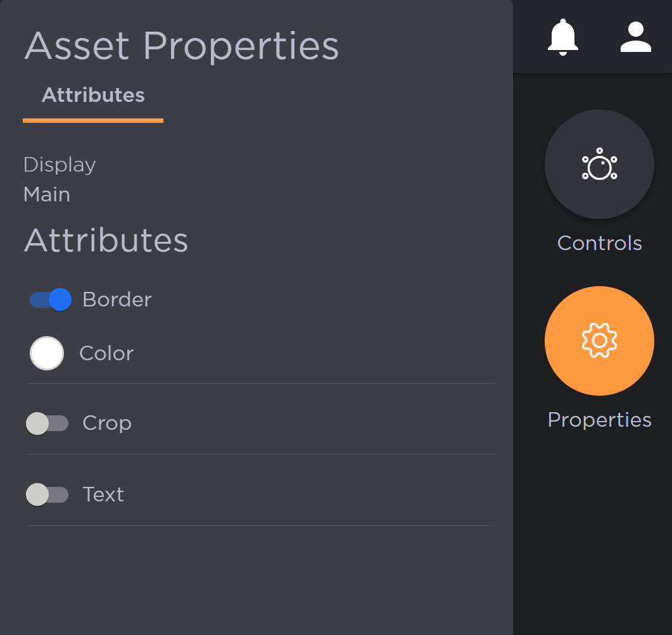672x635 pixels.
Task: Click the Attributes section heading
Action: tap(106, 241)
